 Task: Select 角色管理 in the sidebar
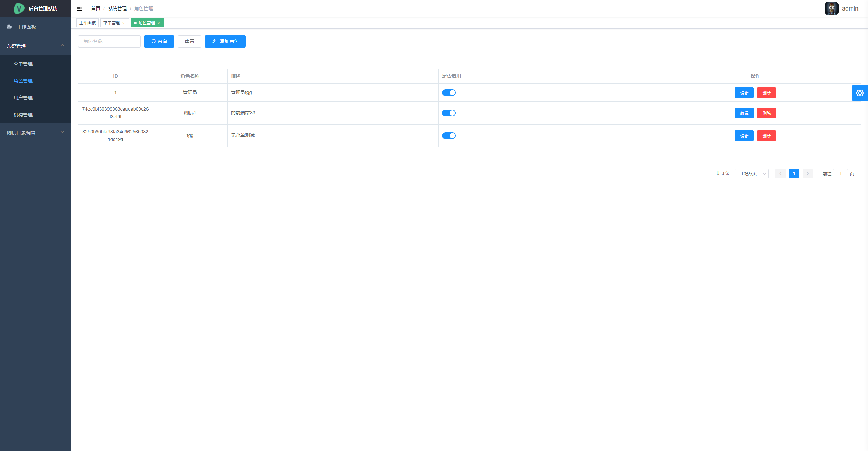click(x=36, y=81)
